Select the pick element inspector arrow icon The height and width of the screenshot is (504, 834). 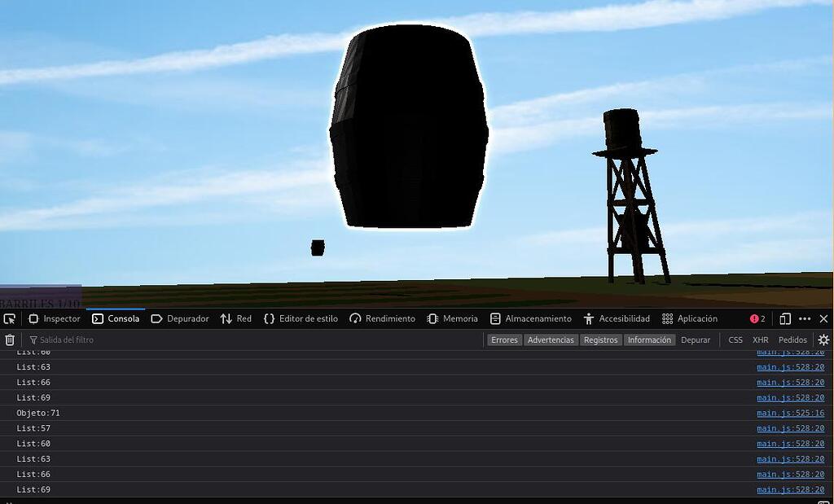pos(10,318)
